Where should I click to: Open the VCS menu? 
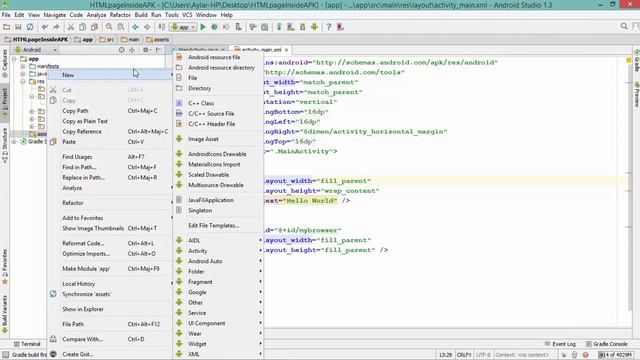[x=187, y=15]
